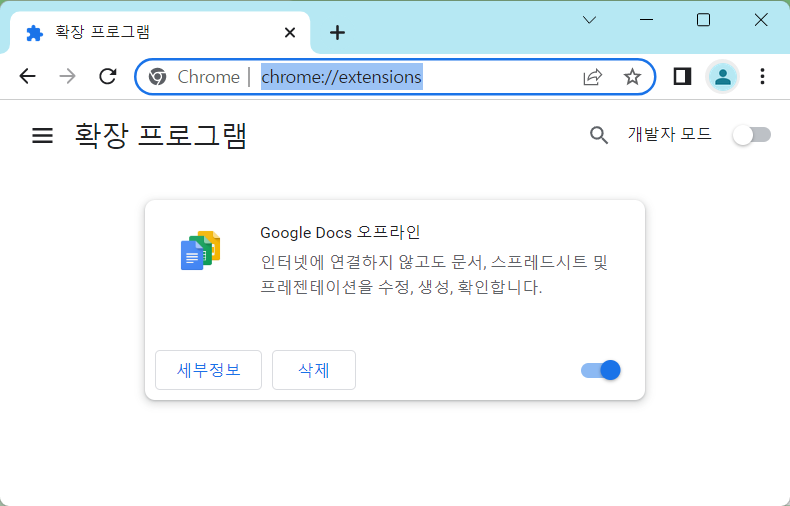Close the Chrome window

click(761, 20)
